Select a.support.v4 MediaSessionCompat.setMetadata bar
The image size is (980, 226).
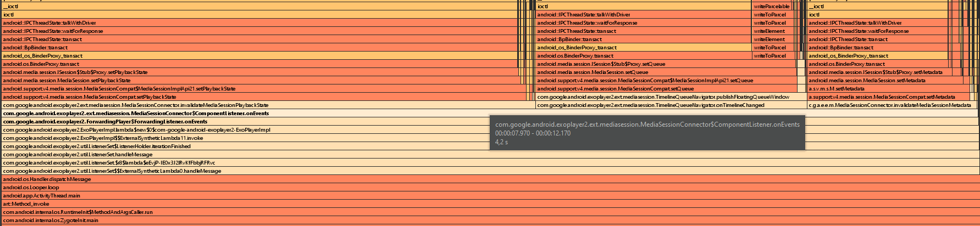coord(888,97)
